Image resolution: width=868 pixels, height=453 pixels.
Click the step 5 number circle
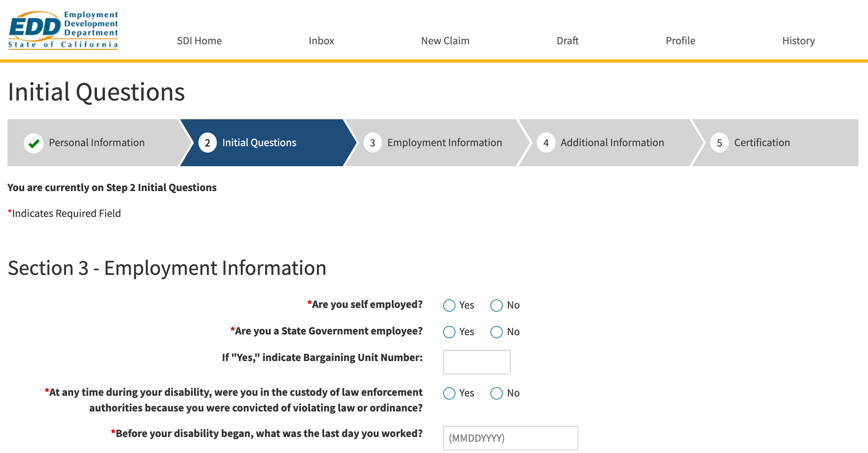[719, 143]
